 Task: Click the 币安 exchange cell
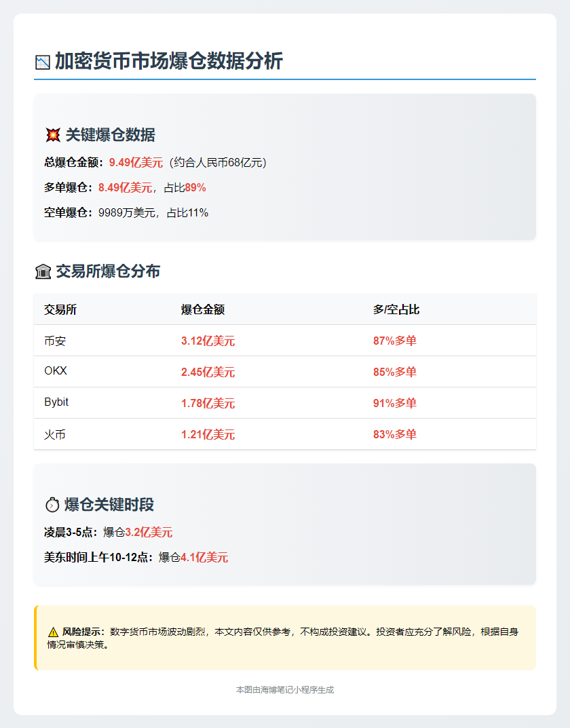pyautogui.click(x=55, y=341)
